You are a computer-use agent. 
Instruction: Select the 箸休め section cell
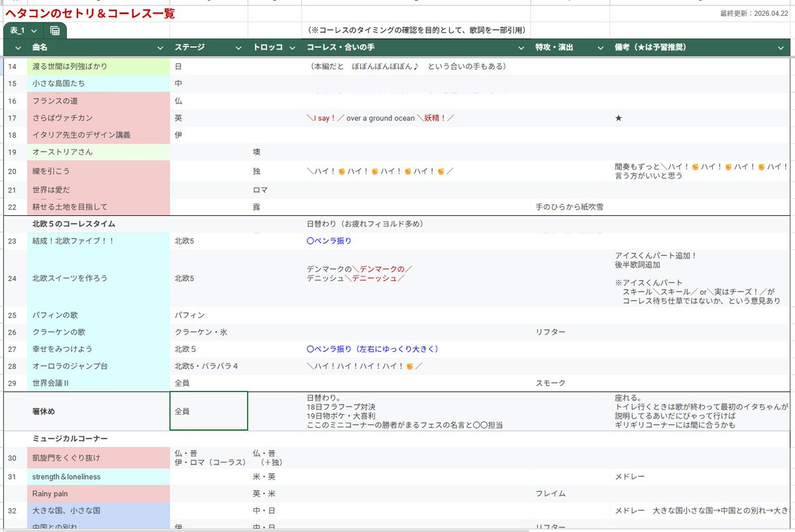99,411
